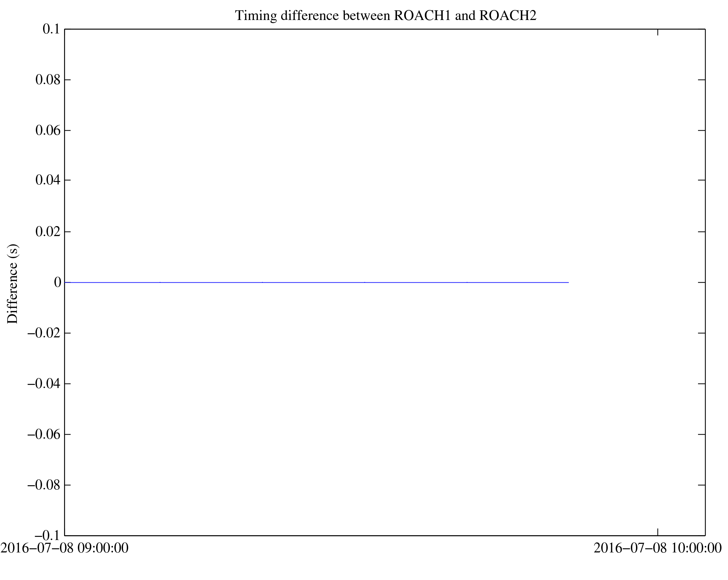The height and width of the screenshot is (580, 728).
Task: Click the 0.04 y-axis tick label
Action: click(x=48, y=180)
